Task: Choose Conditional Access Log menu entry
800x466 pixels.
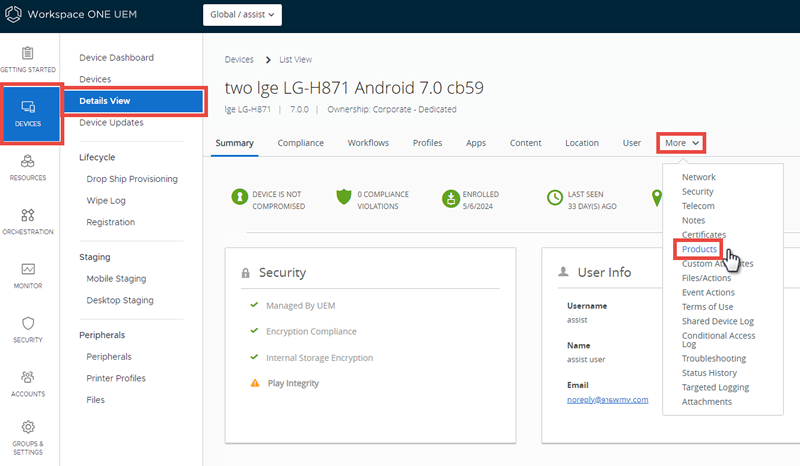Action: [x=718, y=339]
